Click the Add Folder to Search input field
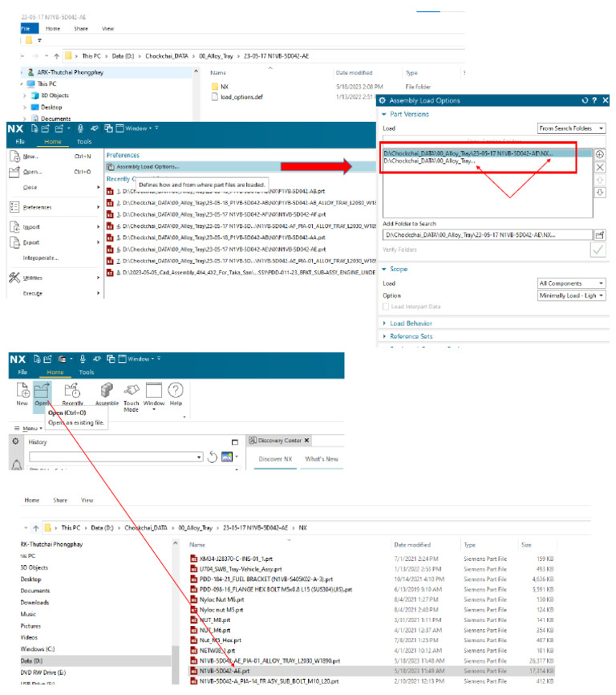The height and width of the screenshot is (695, 616). pos(488,234)
